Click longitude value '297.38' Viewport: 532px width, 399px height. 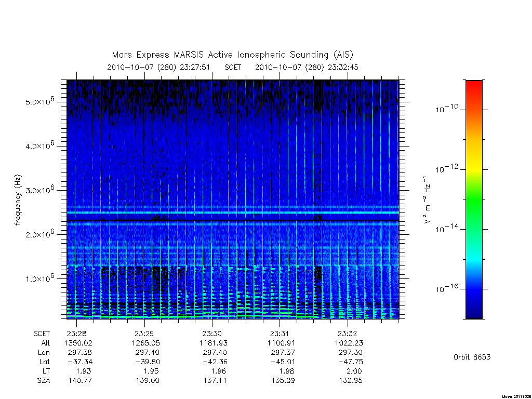pyautogui.click(x=80, y=353)
